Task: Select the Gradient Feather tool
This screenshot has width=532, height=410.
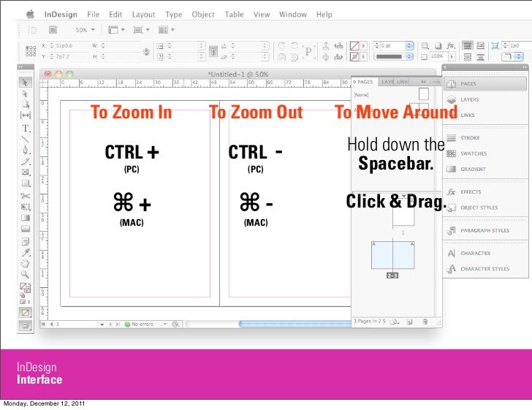Action: 26,229
